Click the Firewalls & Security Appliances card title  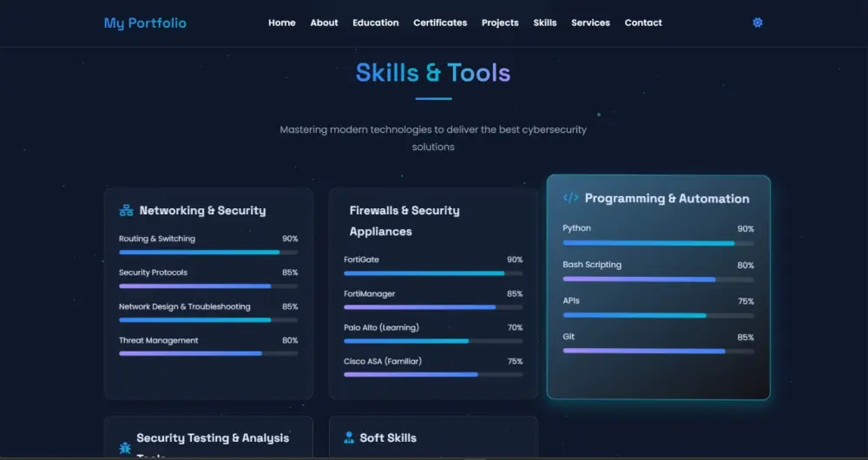[x=404, y=220]
